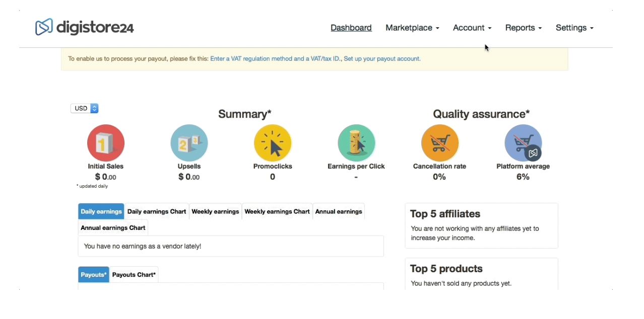Switch to the Annual earnings tab
The width and height of the screenshot is (644, 319).
339,211
